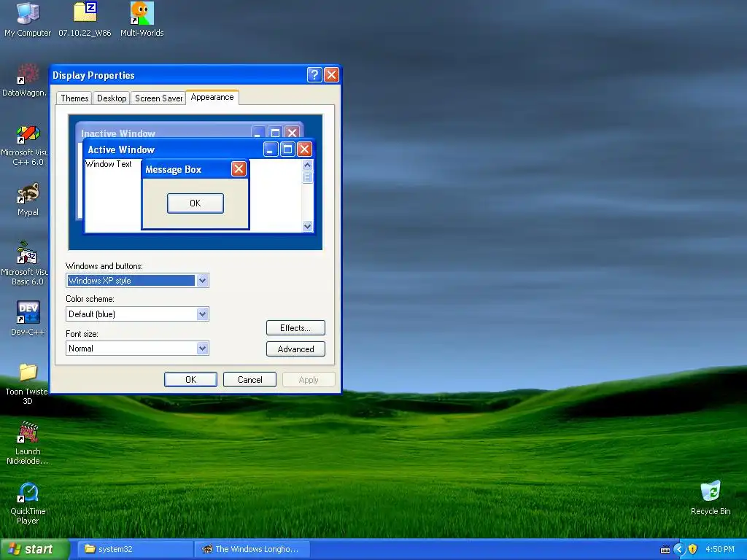Viewport: 747px width, 560px height.
Task: Switch to the Desktop tab
Action: (x=112, y=98)
